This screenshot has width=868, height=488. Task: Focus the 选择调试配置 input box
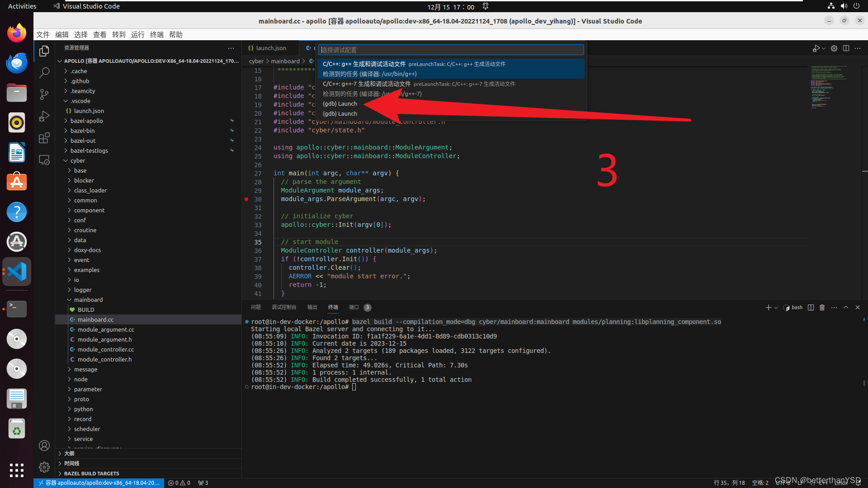[x=451, y=50]
